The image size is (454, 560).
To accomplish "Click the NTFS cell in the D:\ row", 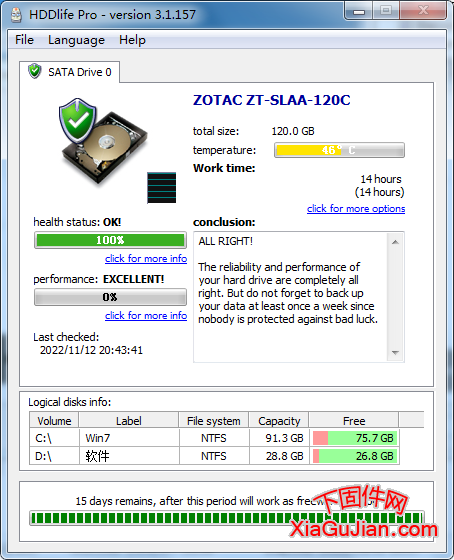I will coord(214,456).
